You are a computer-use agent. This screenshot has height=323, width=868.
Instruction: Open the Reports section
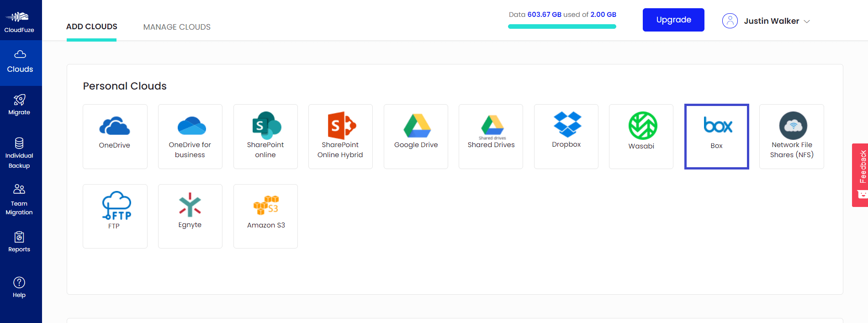(19, 242)
